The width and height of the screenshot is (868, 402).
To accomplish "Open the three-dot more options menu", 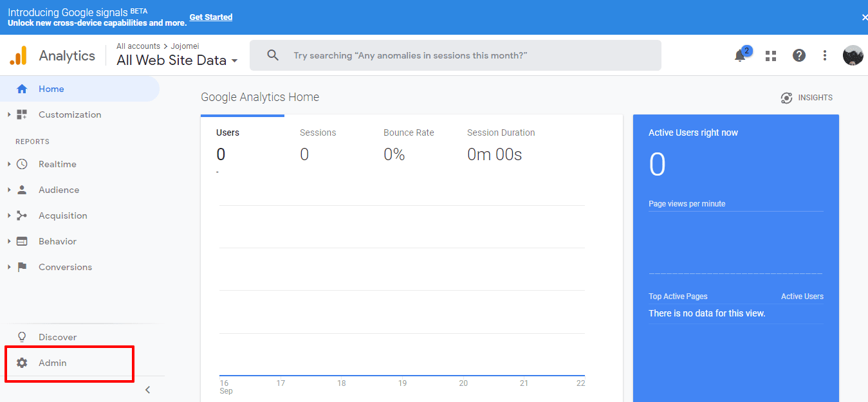I will (x=825, y=55).
